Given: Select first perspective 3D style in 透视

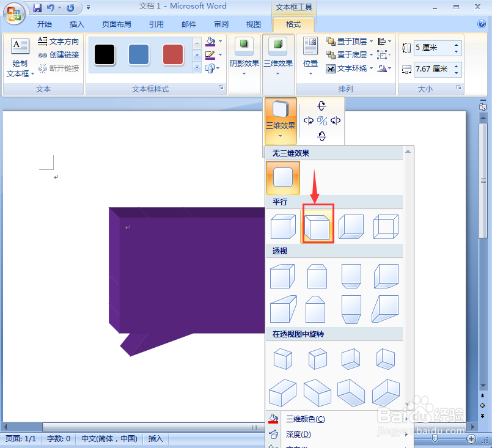Looking at the screenshot, I should point(282,276).
